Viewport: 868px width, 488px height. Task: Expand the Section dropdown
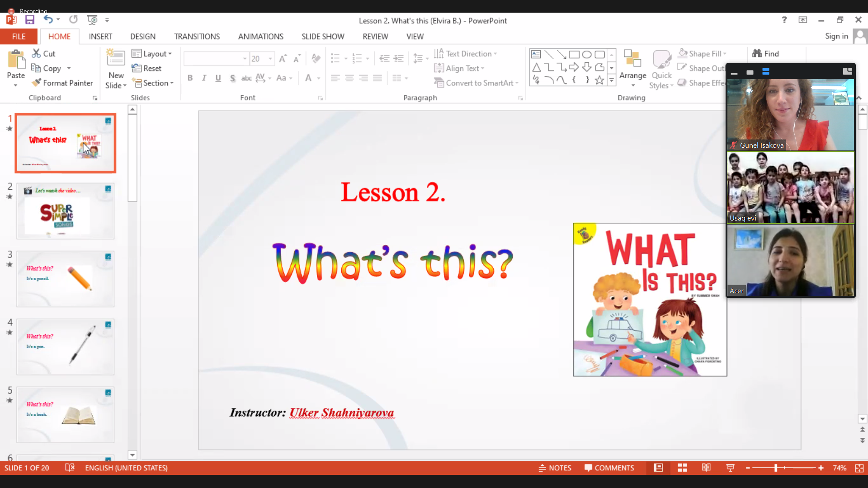pos(153,83)
